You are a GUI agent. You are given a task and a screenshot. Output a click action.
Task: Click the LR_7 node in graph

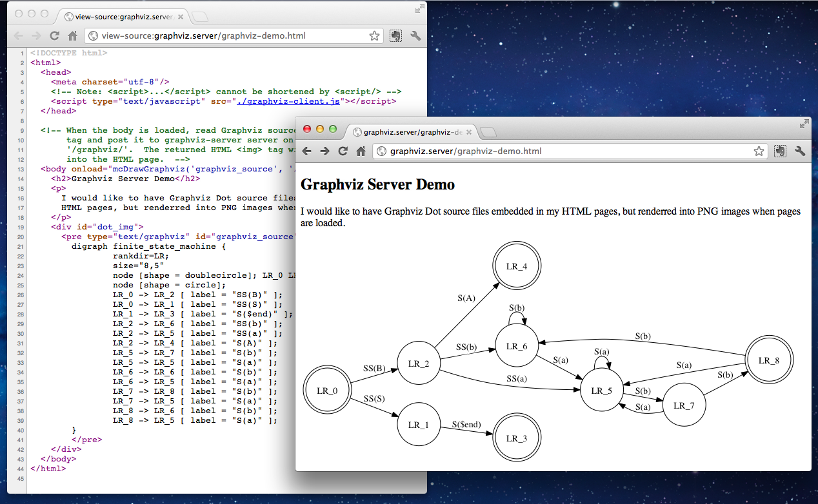[x=684, y=405]
